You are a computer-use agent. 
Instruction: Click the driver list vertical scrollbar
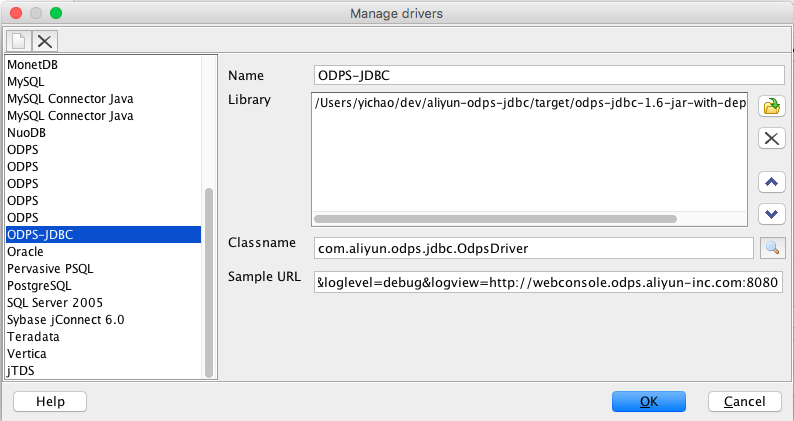coord(209,280)
